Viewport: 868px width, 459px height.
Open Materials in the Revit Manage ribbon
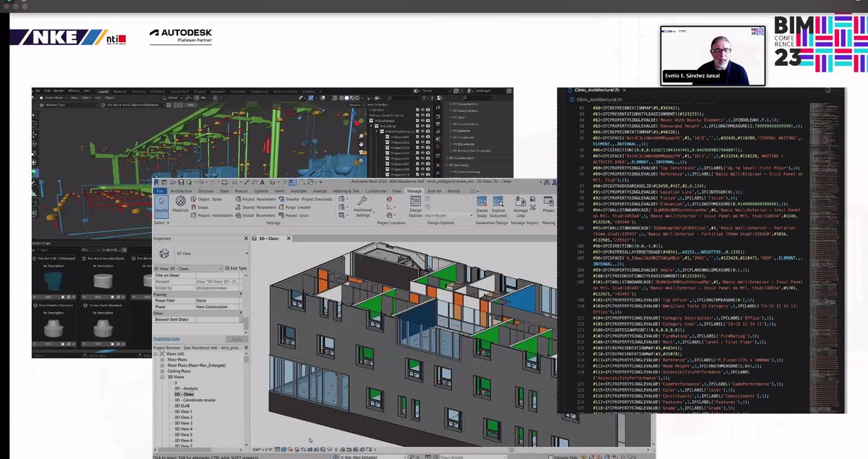[x=180, y=204]
